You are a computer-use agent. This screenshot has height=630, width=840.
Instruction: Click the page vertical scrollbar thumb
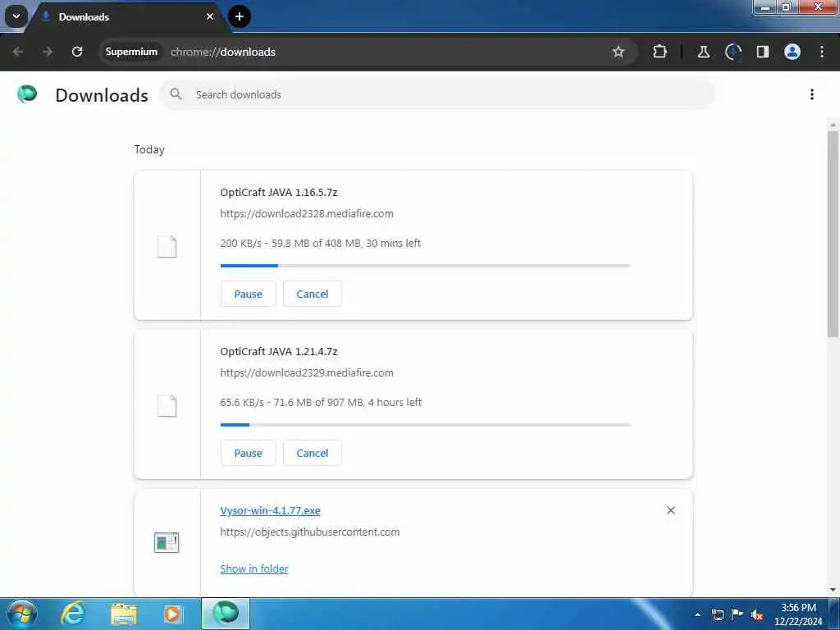point(833,233)
